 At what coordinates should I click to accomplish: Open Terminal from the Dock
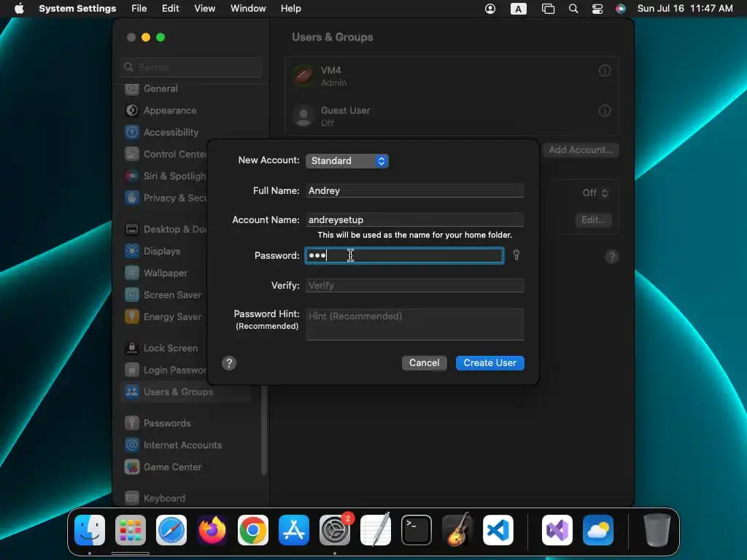click(x=417, y=530)
